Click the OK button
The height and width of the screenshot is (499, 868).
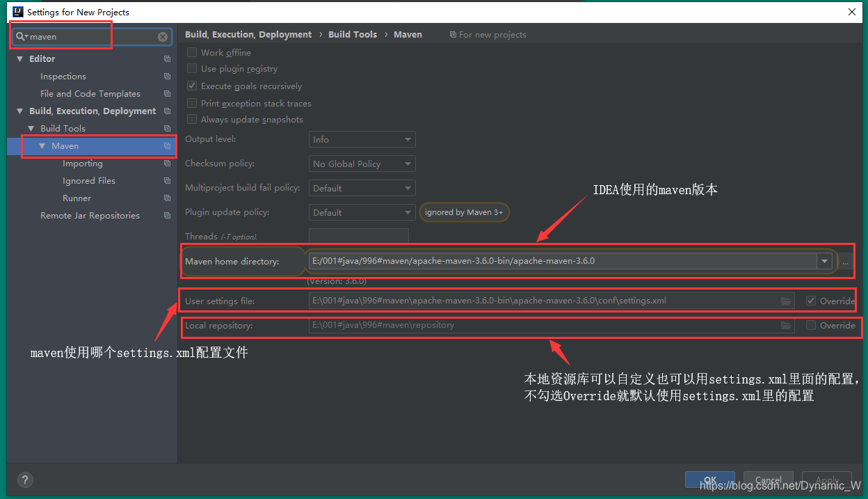(x=710, y=480)
